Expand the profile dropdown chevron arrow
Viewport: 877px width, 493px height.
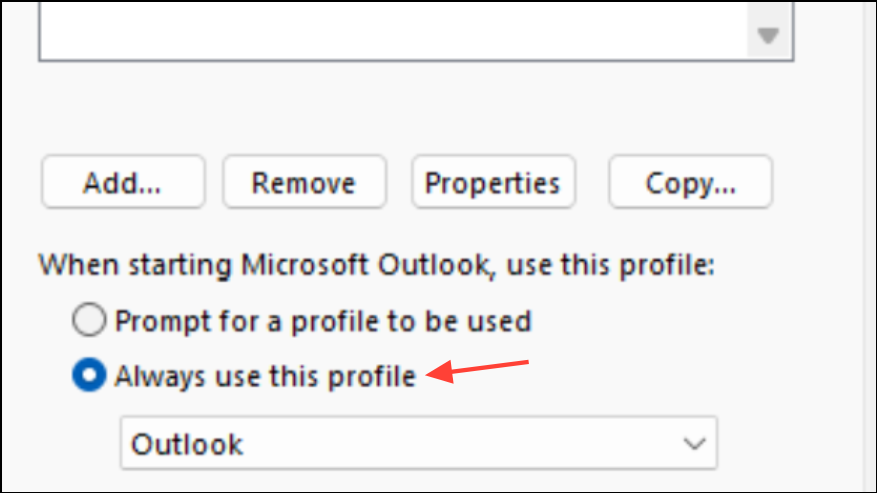point(692,443)
